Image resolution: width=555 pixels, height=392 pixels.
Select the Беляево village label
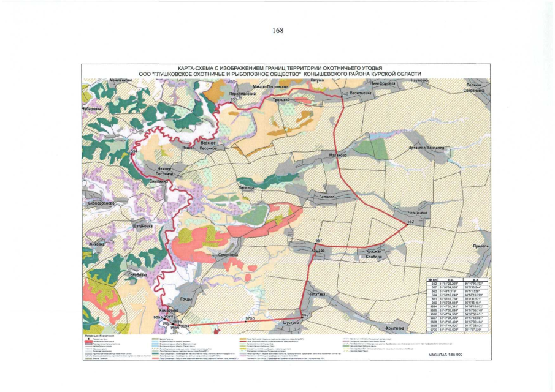[x=328, y=198]
